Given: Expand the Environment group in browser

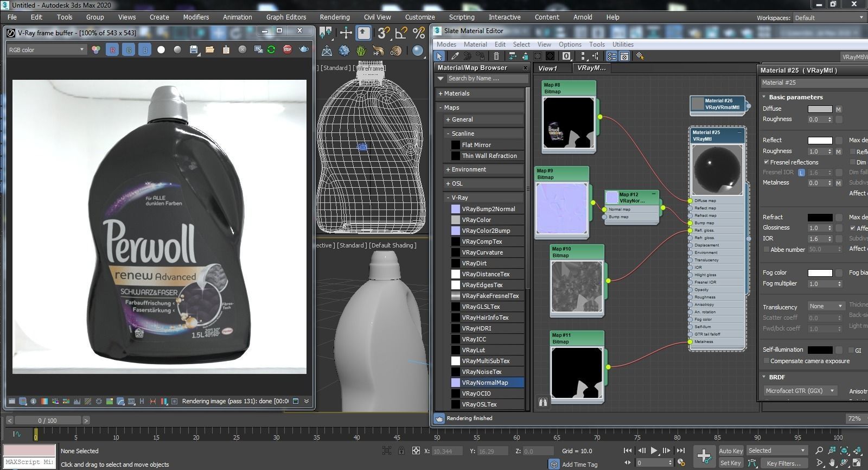Looking at the screenshot, I should [x=483, y=169].
